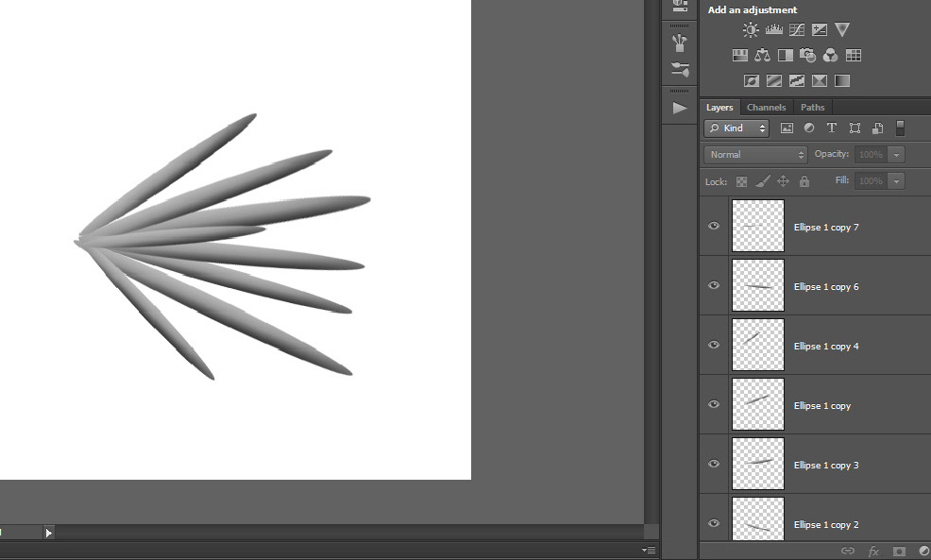Add a Color Balance adjustment

(x=763, y=56)
